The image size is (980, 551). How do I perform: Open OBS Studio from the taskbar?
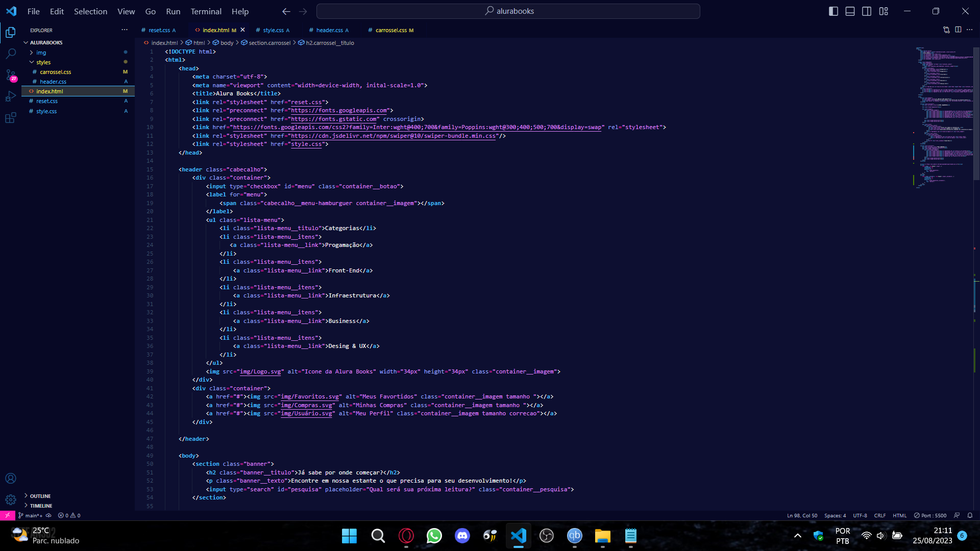click(547, 536)
